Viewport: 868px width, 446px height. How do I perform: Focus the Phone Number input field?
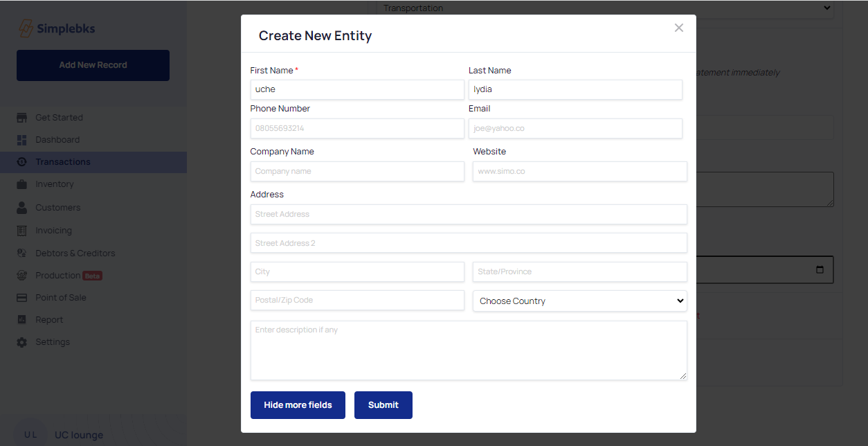[357, 129]
